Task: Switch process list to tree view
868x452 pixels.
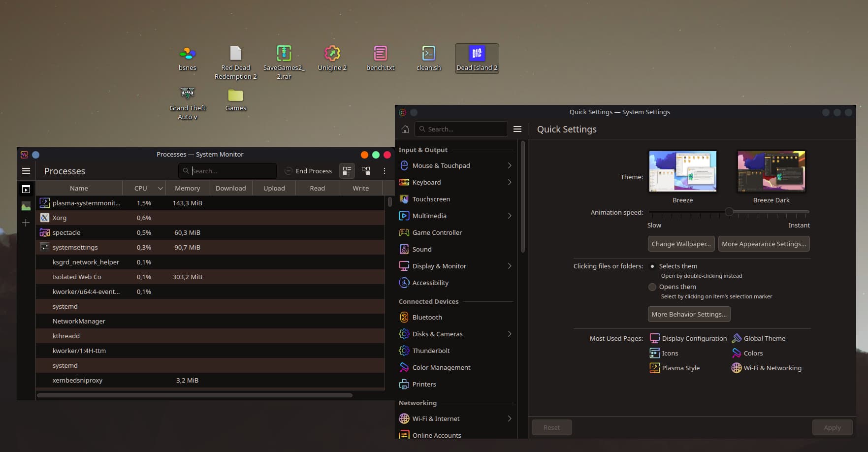Action: (366, 171)
